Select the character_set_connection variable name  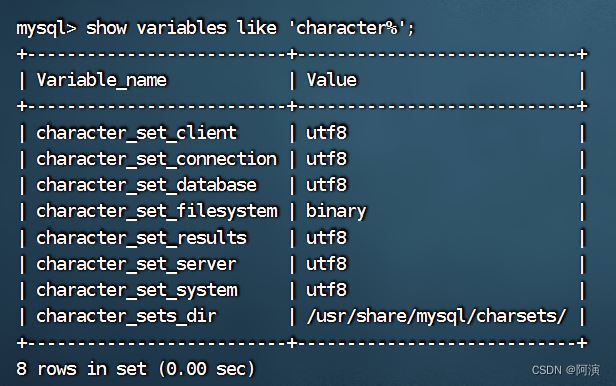157,159
